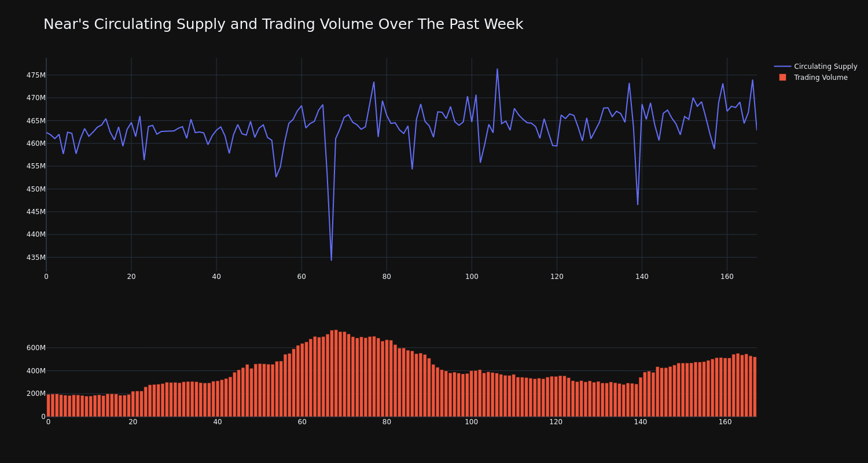The image size is (868, 463).
Task: Click x-axis label 100 on volume chart
Action: click(472, 422)
